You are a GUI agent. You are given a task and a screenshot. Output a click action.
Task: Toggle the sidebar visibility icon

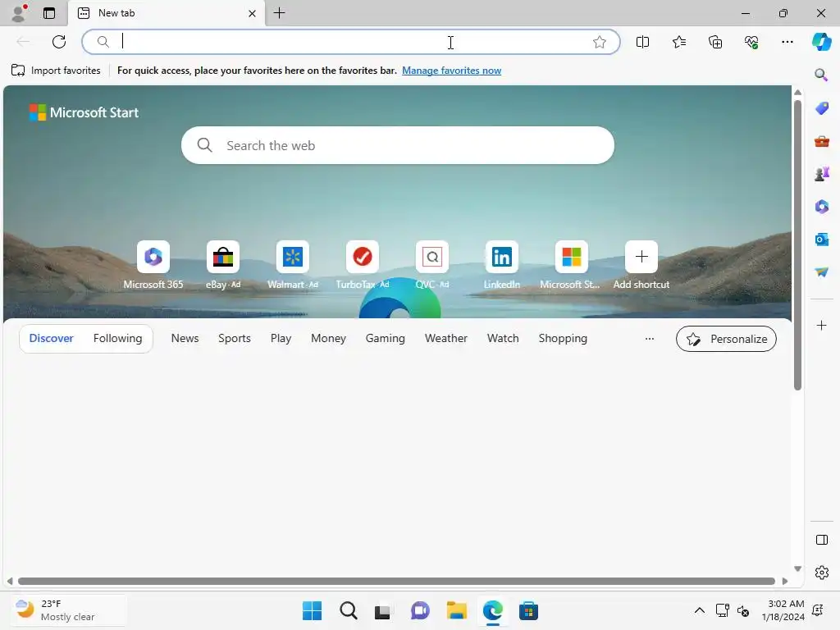click(821, 540)
